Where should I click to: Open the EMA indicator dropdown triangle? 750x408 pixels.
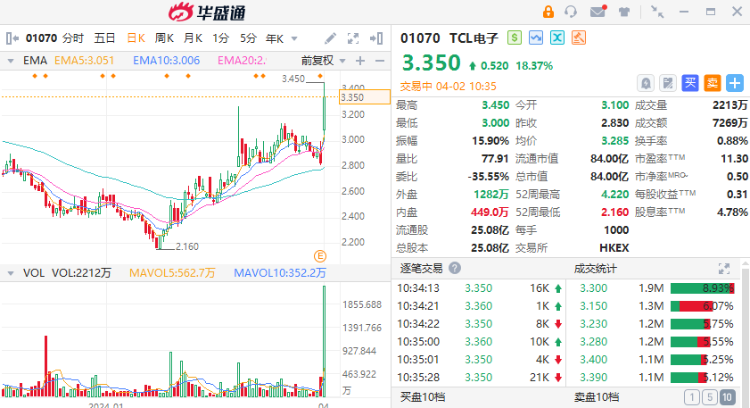click(11, 61)
